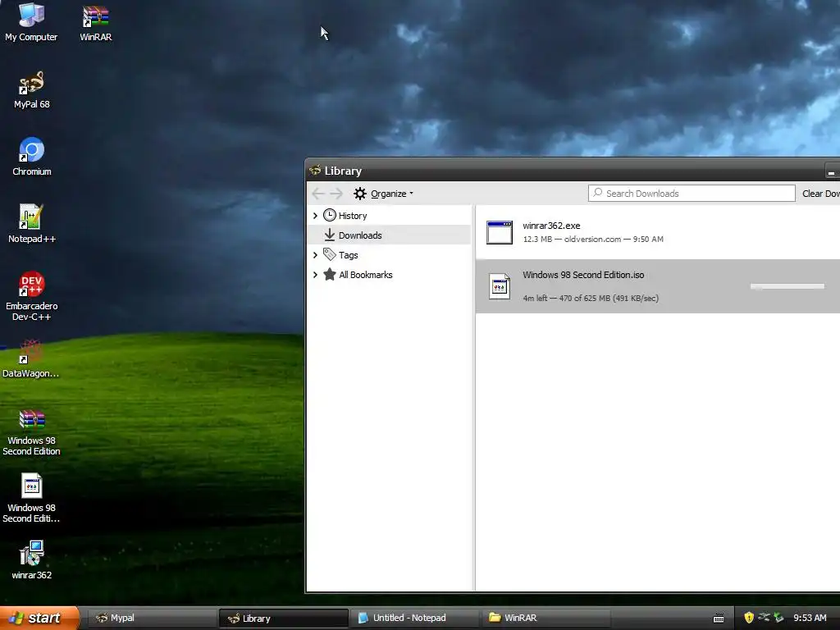This screenshot has width=840, height=630.
Task: Select the winrar362.exe download entry
Action: click(658, 232)
